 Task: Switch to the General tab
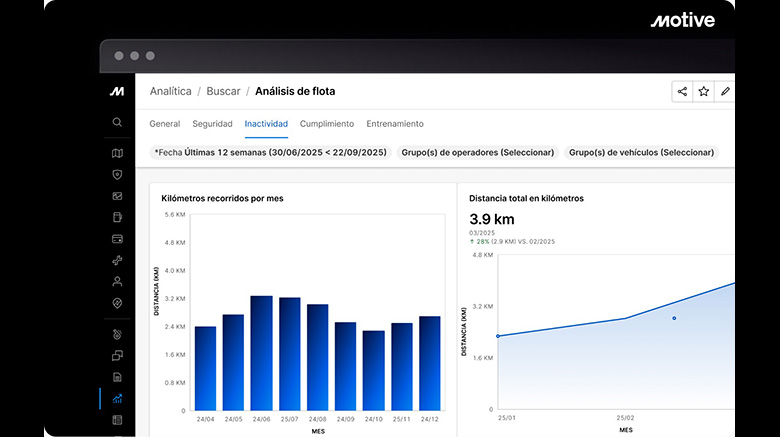tap(164, 124)
